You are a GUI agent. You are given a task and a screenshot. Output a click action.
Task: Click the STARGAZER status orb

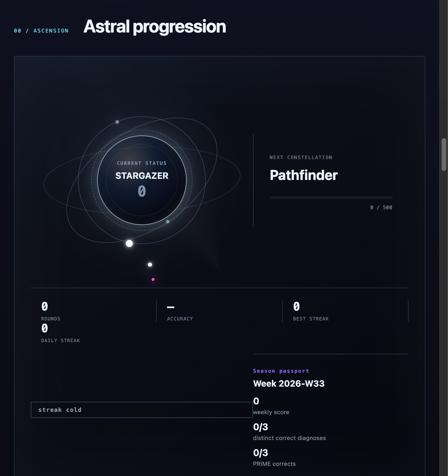click(x=142, y=180)
